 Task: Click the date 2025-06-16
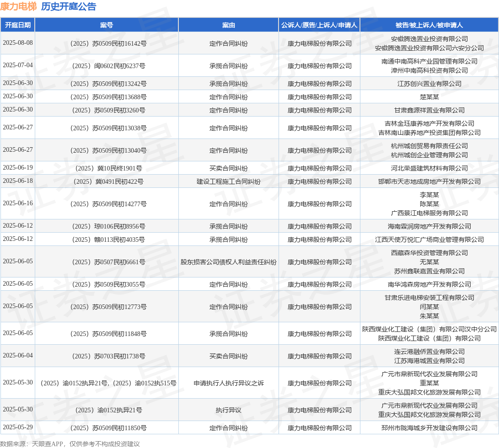[x=18, y=203]
